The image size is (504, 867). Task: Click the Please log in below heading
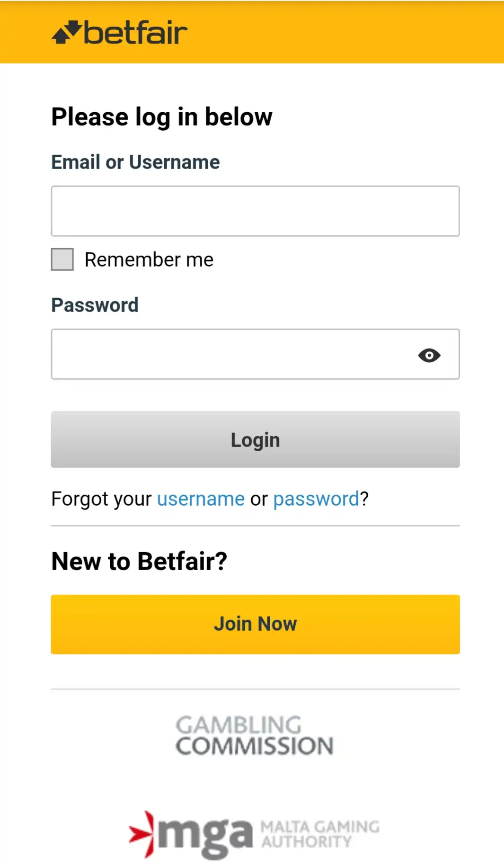161,116
